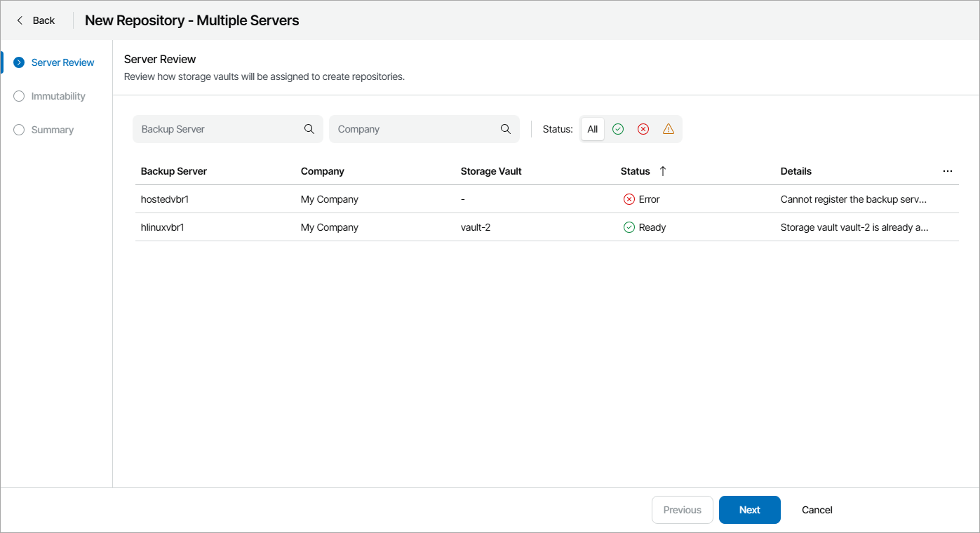Filter by the yellow warning status icon
980x533 pixels.
pyautogui.click(x=668, y=129)
